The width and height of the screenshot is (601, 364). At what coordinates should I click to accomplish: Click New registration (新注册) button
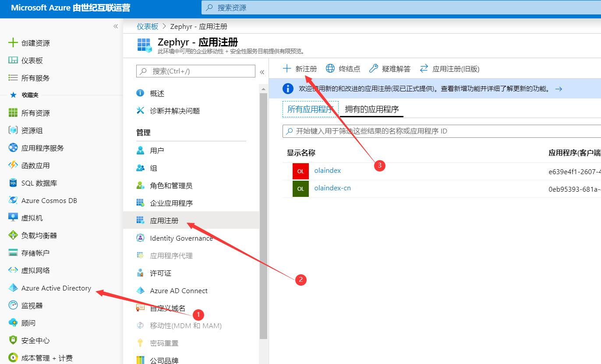coord(300,69)
